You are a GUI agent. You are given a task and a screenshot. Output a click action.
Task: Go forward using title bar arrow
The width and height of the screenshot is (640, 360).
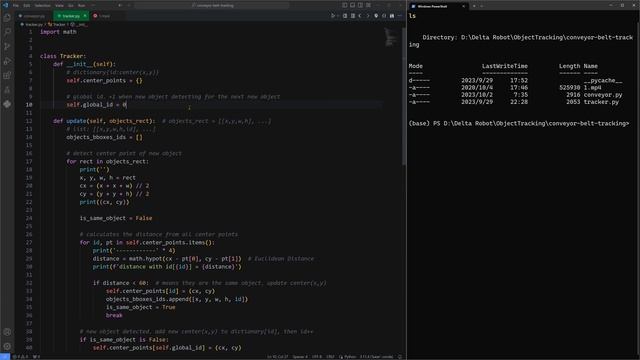click(x=128, y=6)
